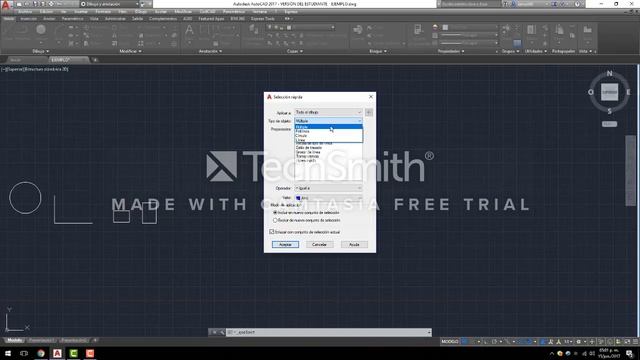This screenshot has width=640, height=360.
Task: Select Estilo de trazado in the properties list
Action: pyautogui.click(x=309, y=148)
